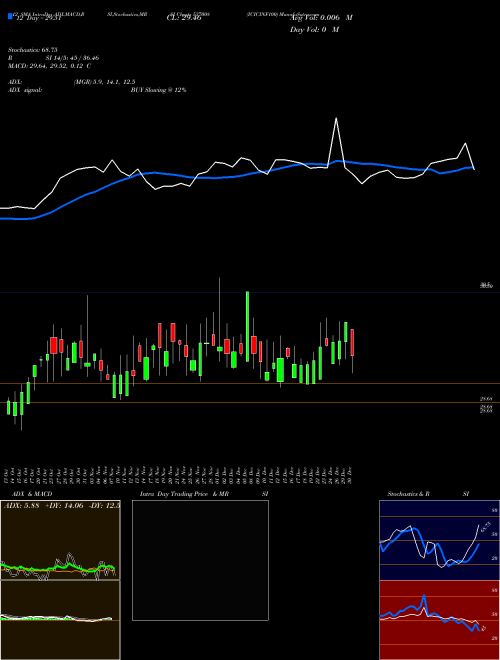Screen dimensions: 500x660
Task: Select the 'SI 14/3: 45 / 36.46' value
Action: coord(72,58)
